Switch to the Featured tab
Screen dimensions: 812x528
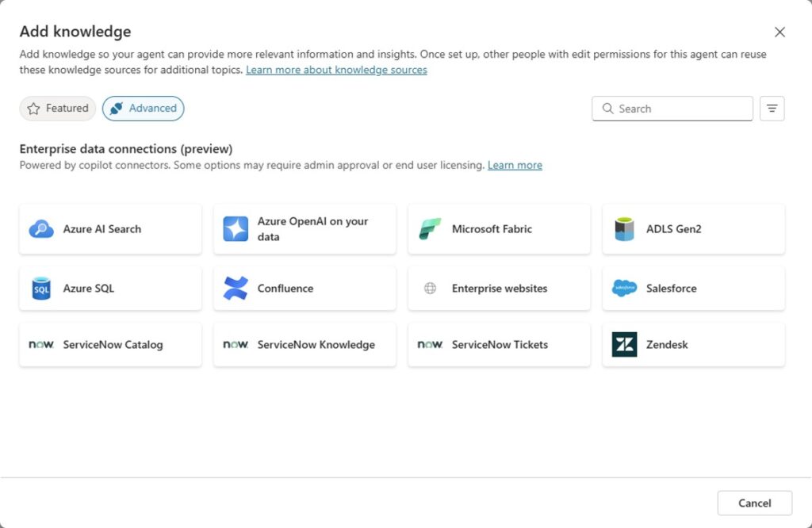57,108
